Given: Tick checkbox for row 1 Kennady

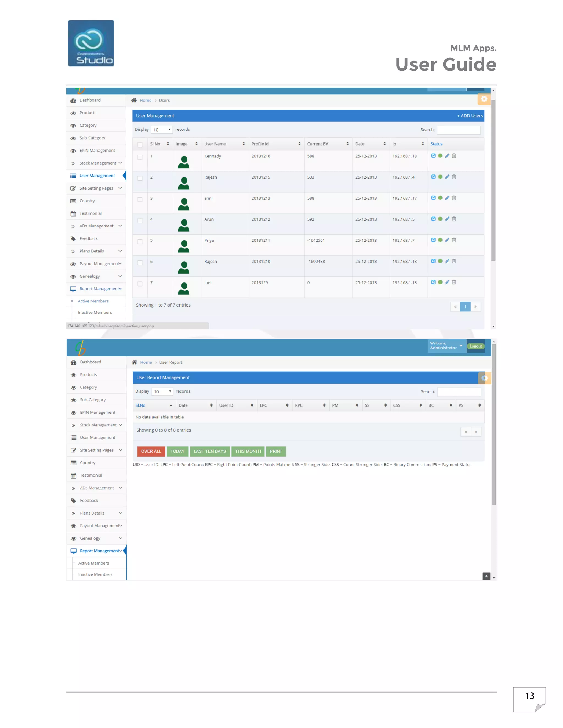Looking at the screenshot, I should [140, 157].
